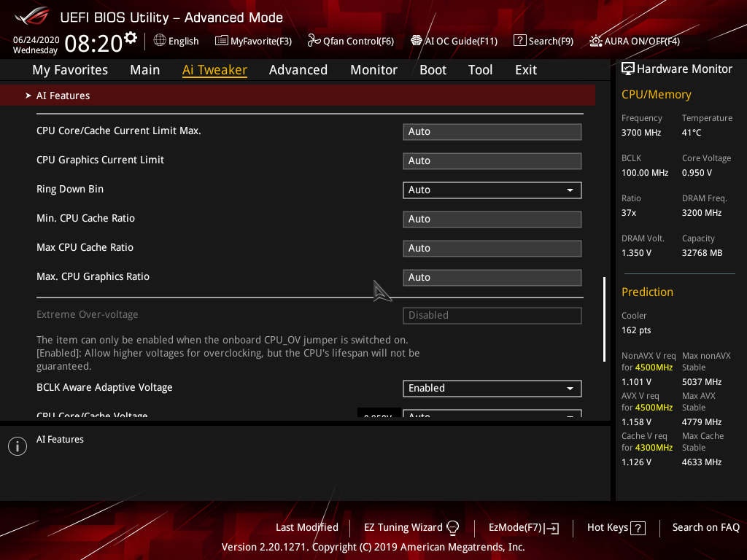Show Hot Keys help
Image resolution: width=747 pixels, height=560 pixels.
tap(616, 528)
